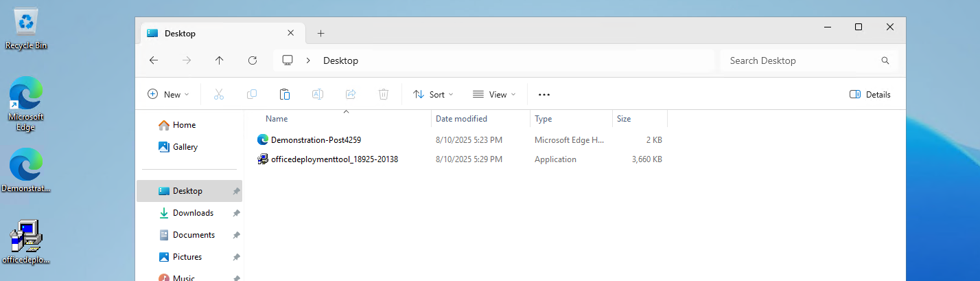The image size is (980, 281).
Task: Open the New item dropdown
Action: click(168, 95)
